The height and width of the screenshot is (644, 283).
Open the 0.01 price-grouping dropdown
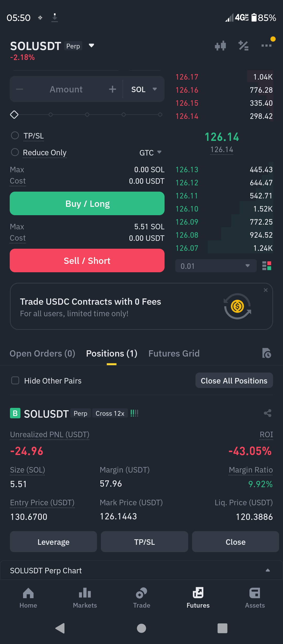click(216, 266)
